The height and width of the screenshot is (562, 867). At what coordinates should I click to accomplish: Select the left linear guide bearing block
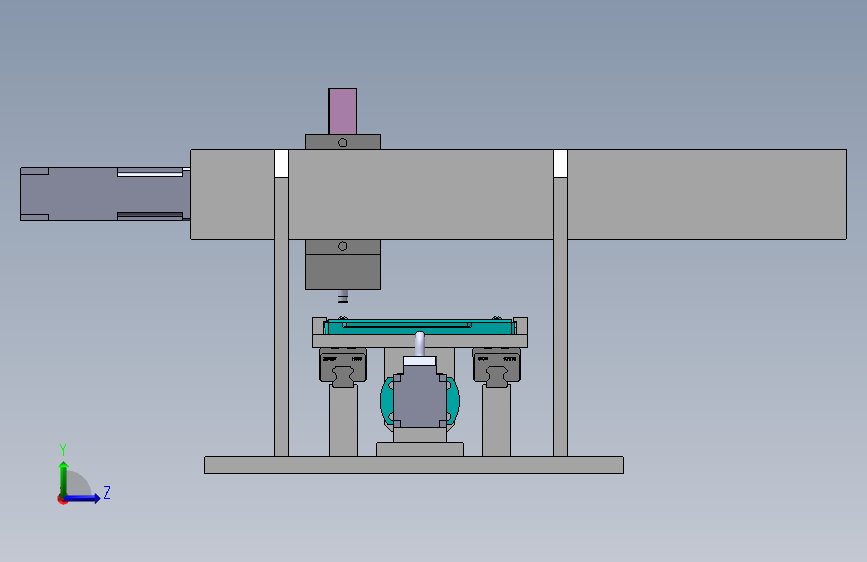[343, 367]
